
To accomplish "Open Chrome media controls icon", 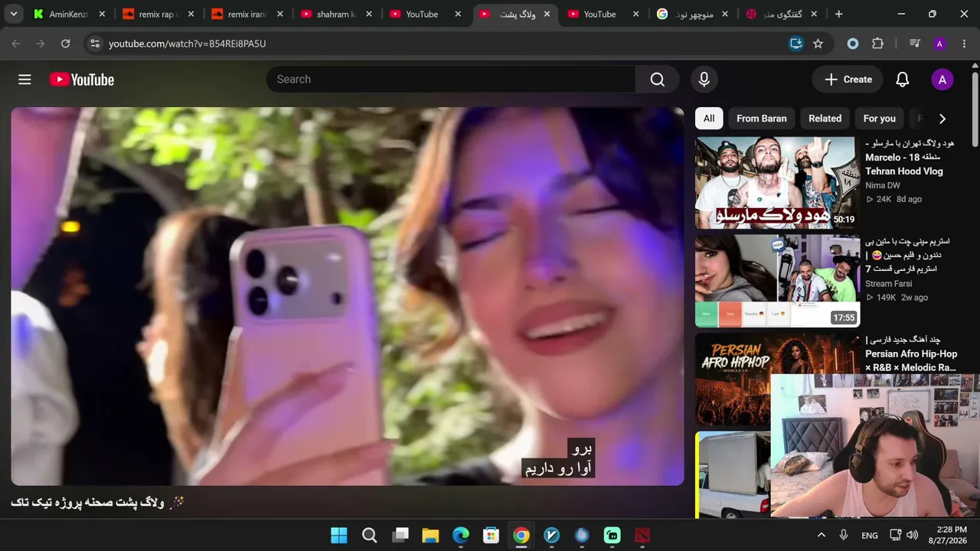I will pos(914,44).
